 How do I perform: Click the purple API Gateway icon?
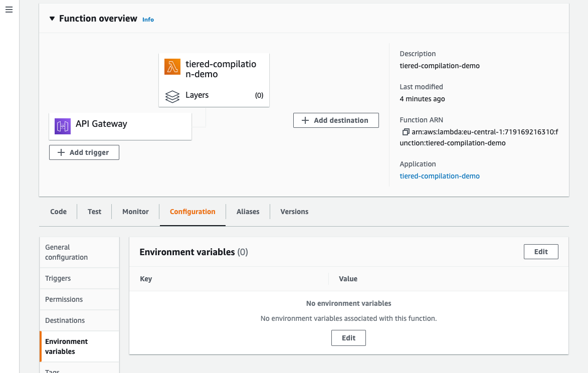(63, 126)
